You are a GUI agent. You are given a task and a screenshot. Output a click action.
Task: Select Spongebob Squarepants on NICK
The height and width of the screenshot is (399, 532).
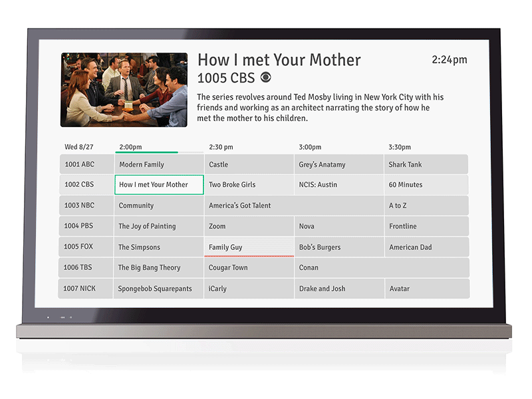pyautogui.click(x=158, y=289)
